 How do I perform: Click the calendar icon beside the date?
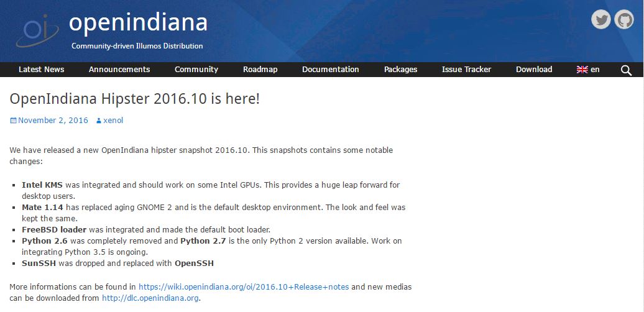pos(13,121)
